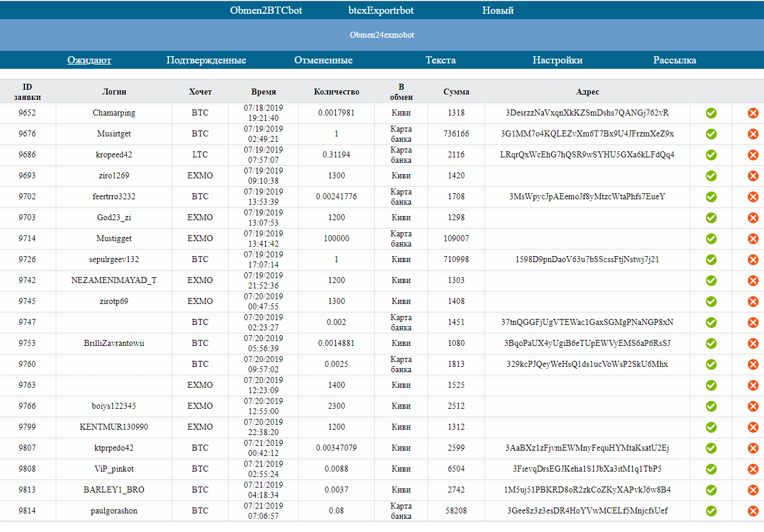Click the Логин column header
This screenshot has height=532, width=764.
tap(114, 92)
